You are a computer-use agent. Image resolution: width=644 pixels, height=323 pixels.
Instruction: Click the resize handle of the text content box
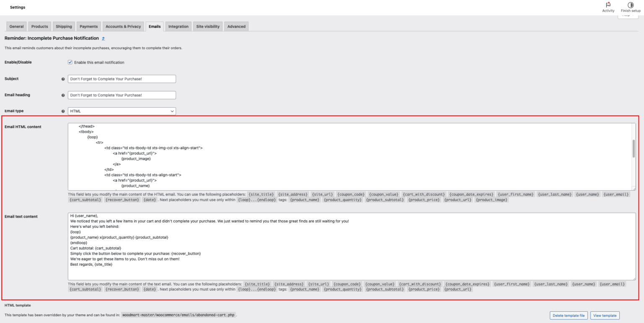pyautogui.click(x=634, y=278)
